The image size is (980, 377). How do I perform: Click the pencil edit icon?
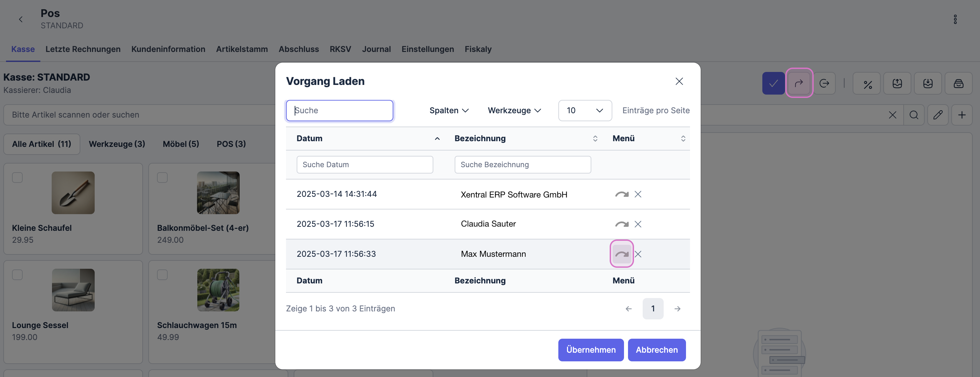(x=938, y=115)
